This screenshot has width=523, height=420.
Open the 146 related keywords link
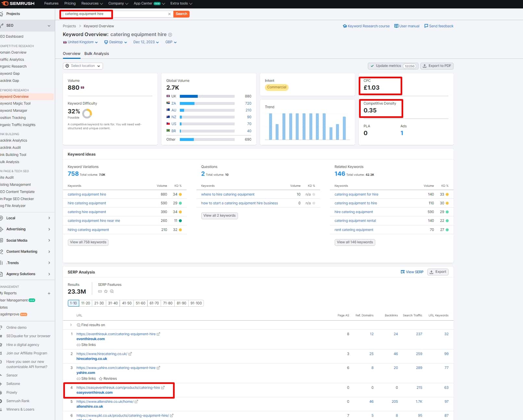pos(340,174)
